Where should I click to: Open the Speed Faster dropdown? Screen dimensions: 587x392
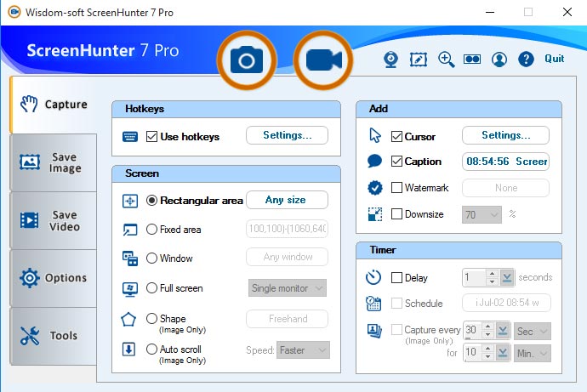point(303,350)
